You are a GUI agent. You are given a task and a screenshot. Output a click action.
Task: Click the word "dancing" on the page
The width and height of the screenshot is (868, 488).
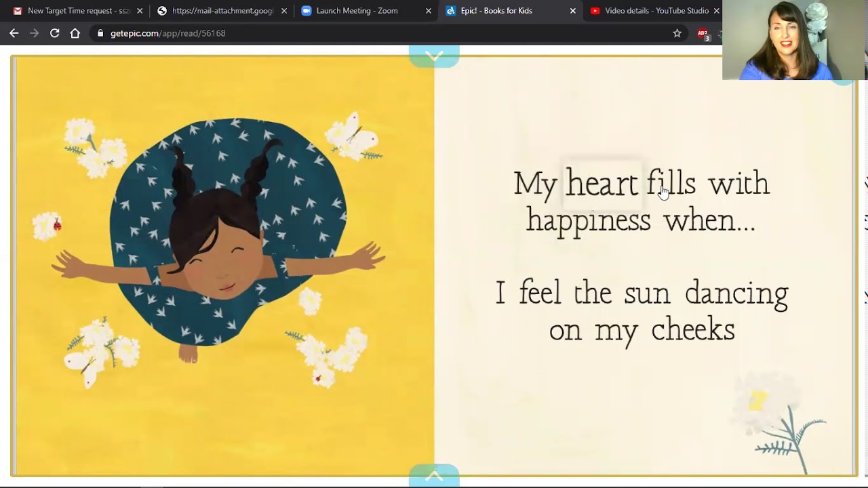point(736,295)
